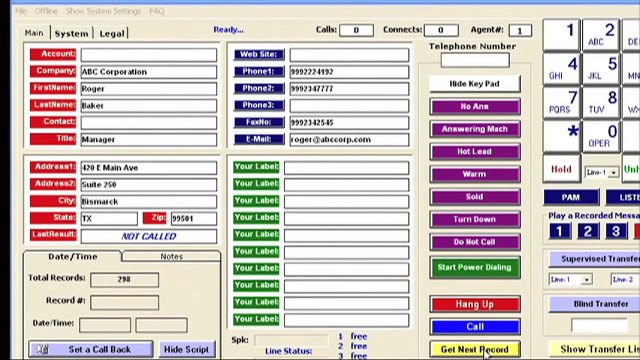Click the Address1 field
Image resolution: width=640 pixels, height=360 pixels.
[x=149, y=168]
